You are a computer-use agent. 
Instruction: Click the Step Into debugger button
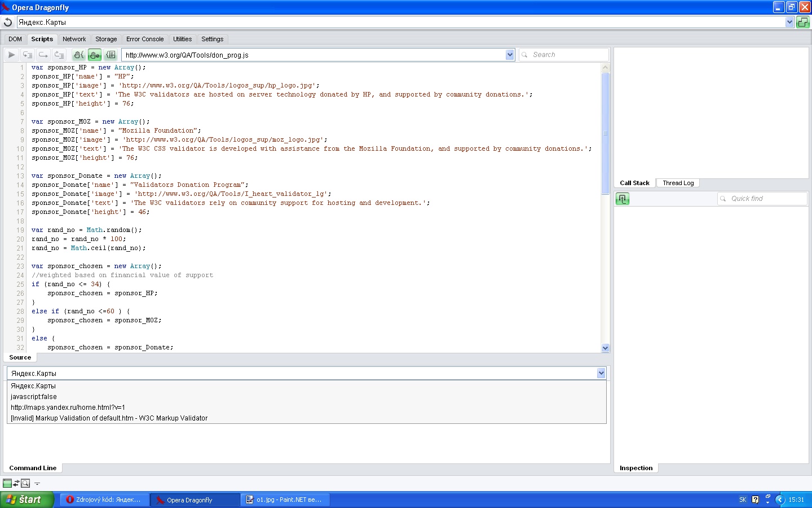27,55
